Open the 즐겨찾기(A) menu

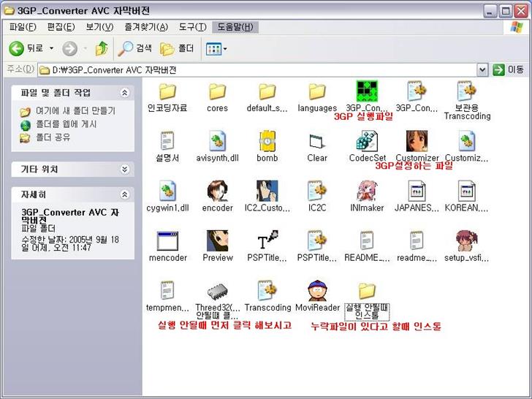(x=145, y=27)
